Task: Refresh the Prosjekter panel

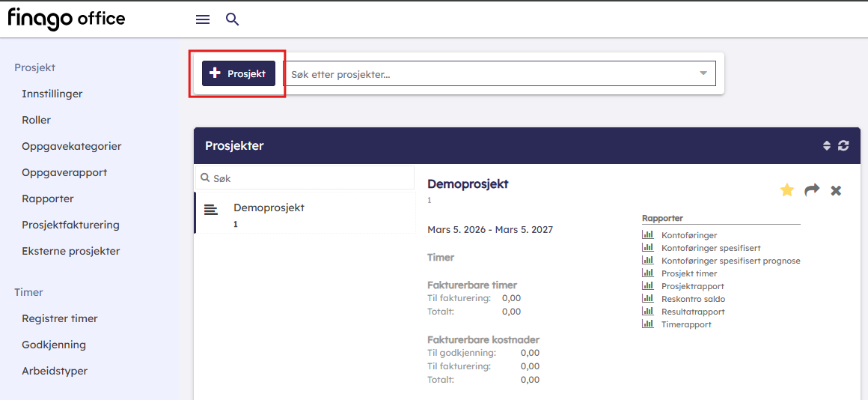Action: pyautogui.click(x=843, y=145)
